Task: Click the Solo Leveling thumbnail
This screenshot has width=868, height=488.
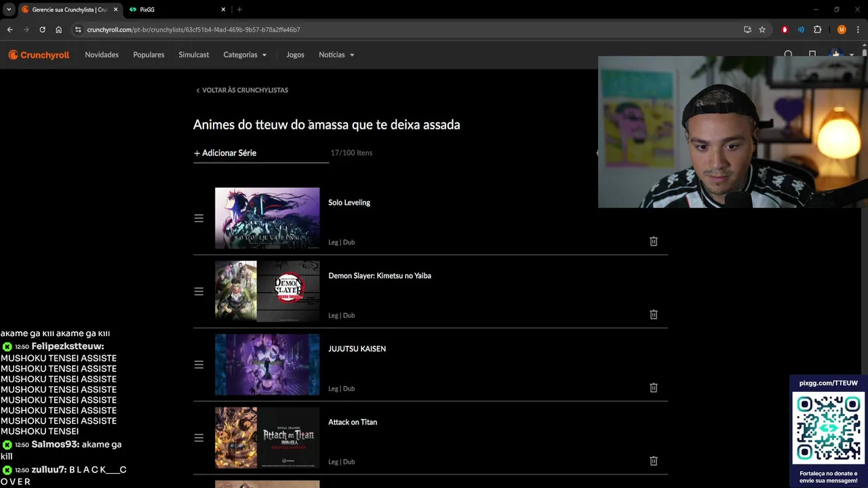Action: point(267,218)
